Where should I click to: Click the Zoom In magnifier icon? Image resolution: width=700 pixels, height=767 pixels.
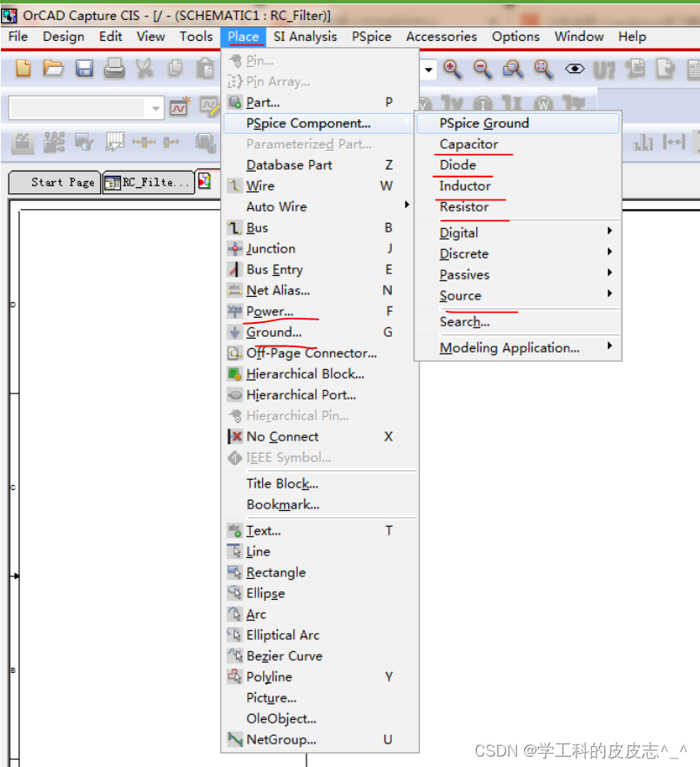click(453, 70)
